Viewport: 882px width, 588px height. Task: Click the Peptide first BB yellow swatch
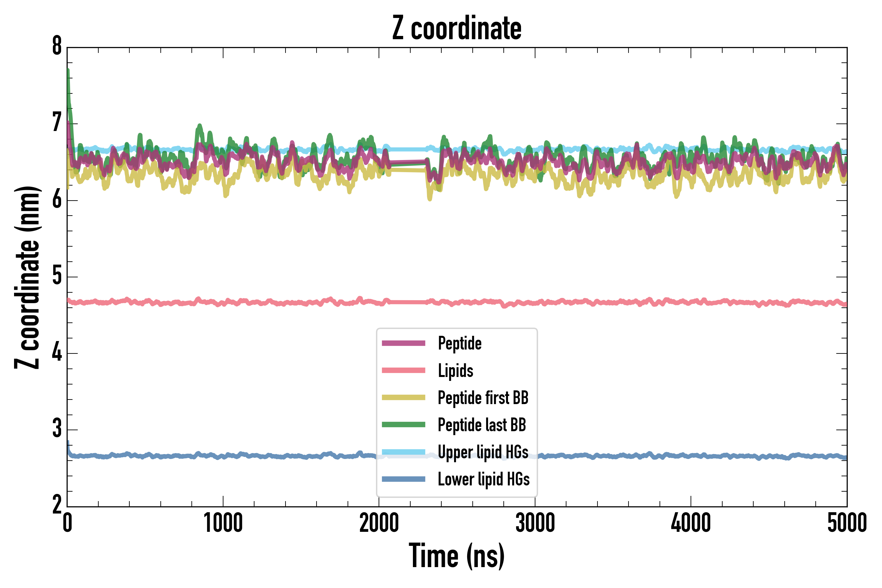coord(403,398)
